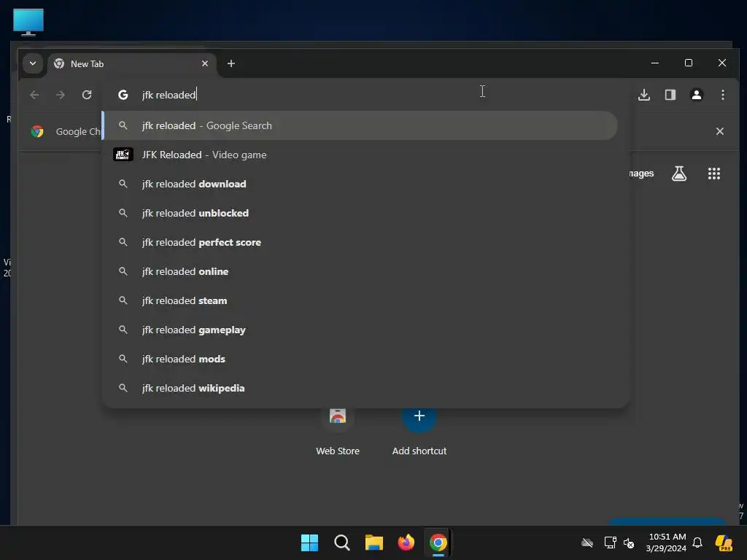747x560 pixels.
Task: Click the Google G icon in address bar
Action: (123, 95)
